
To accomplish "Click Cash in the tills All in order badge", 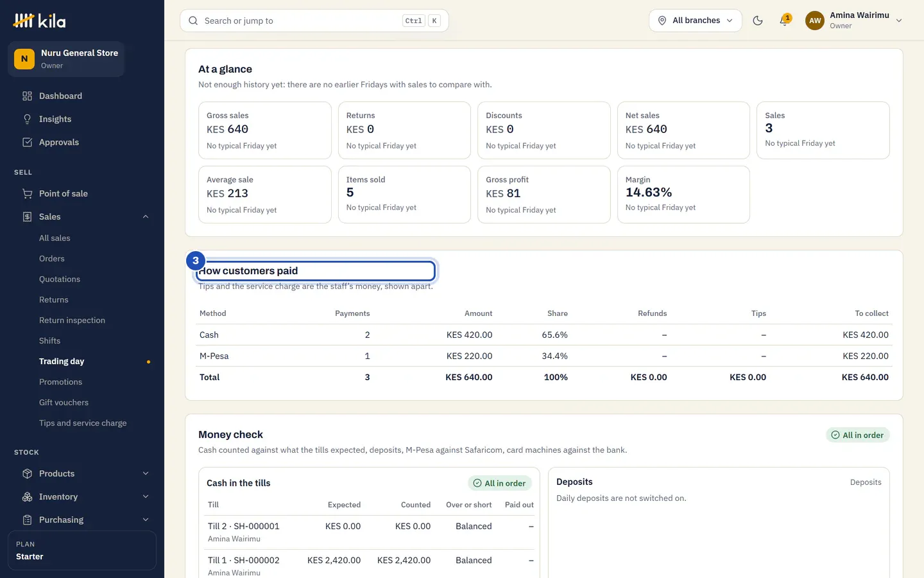I will click(499, 483).
